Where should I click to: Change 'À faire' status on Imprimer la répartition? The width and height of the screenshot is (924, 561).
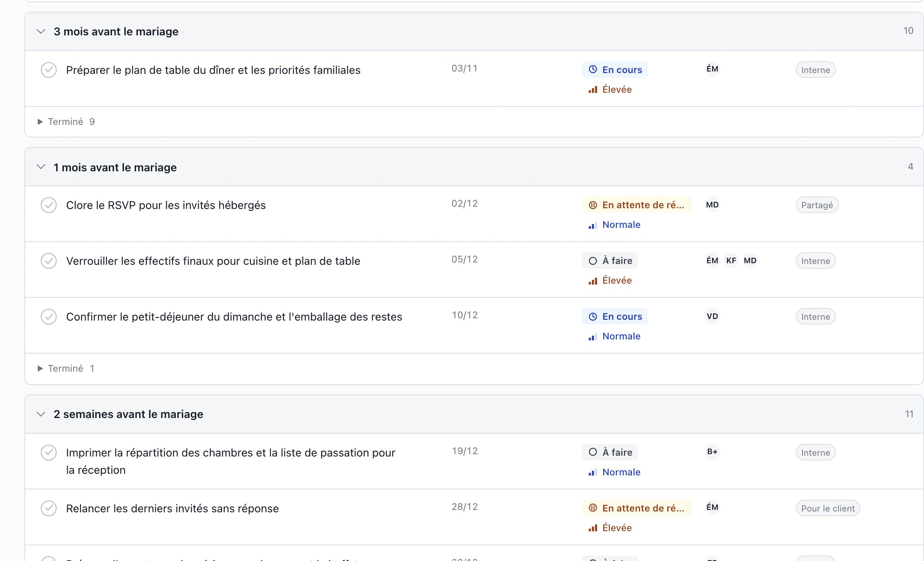click(610, 452)
